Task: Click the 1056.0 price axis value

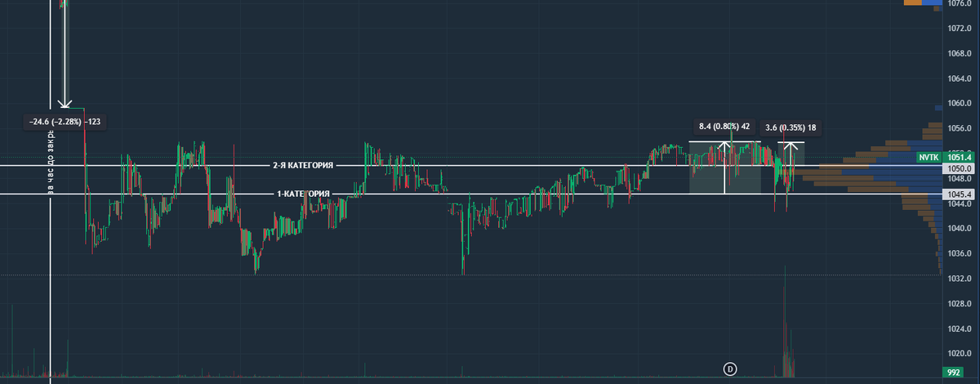Action: (x=959, y=129)
